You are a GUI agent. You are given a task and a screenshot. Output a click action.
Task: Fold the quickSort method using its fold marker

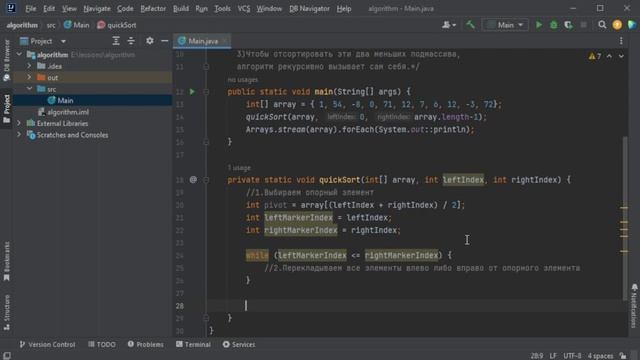(x=206, y=180)
